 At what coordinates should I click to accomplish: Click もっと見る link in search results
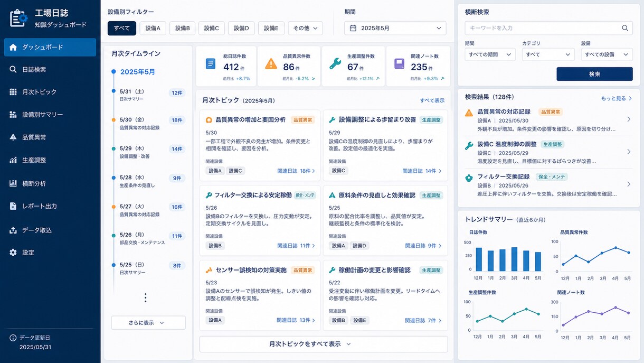tap(617, 98)
